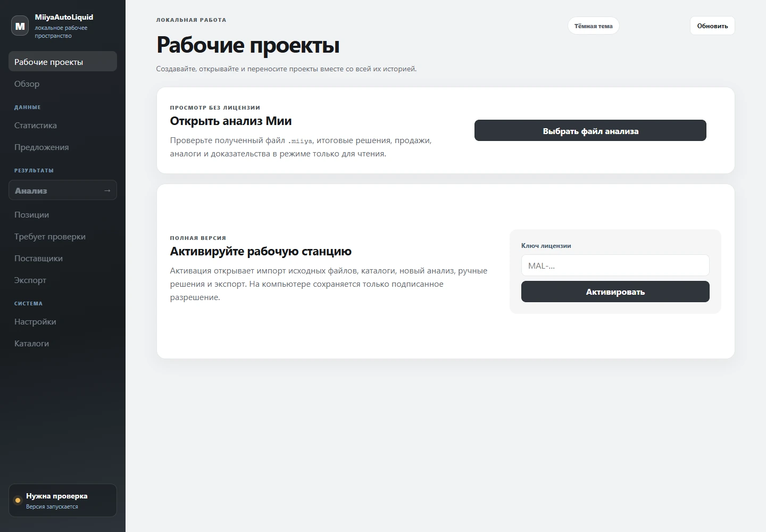The image size is (766, 532).
Task: Select Поставщики in sidebar
Action: tap(63, 259)
